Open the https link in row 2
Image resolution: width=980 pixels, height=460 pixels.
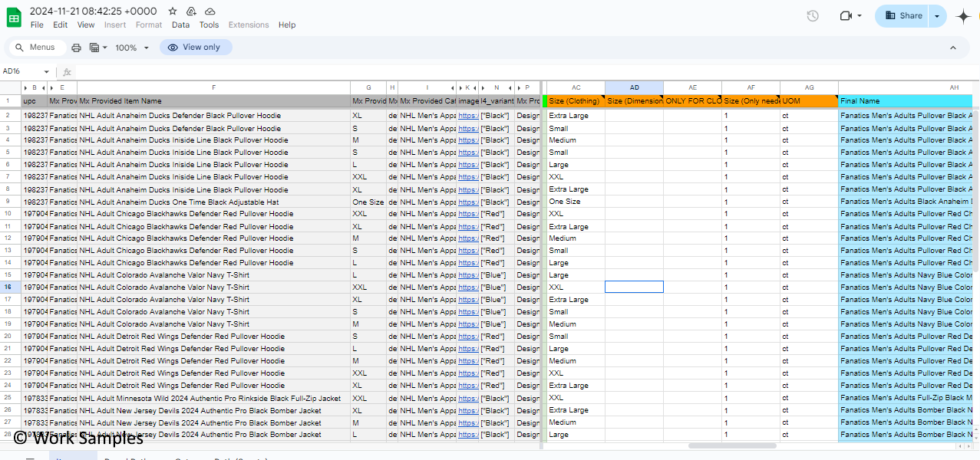tap(468, 116)
